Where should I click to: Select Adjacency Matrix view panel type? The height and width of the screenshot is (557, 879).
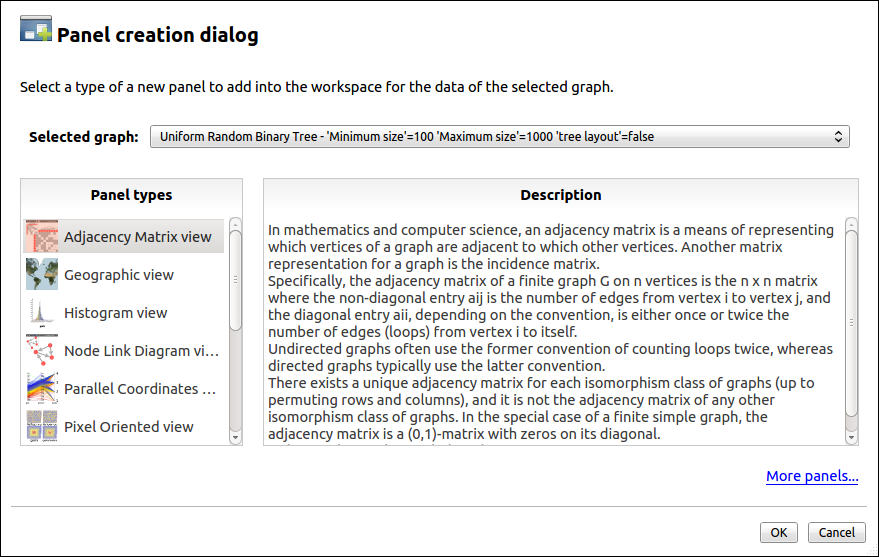coord(138,237)
